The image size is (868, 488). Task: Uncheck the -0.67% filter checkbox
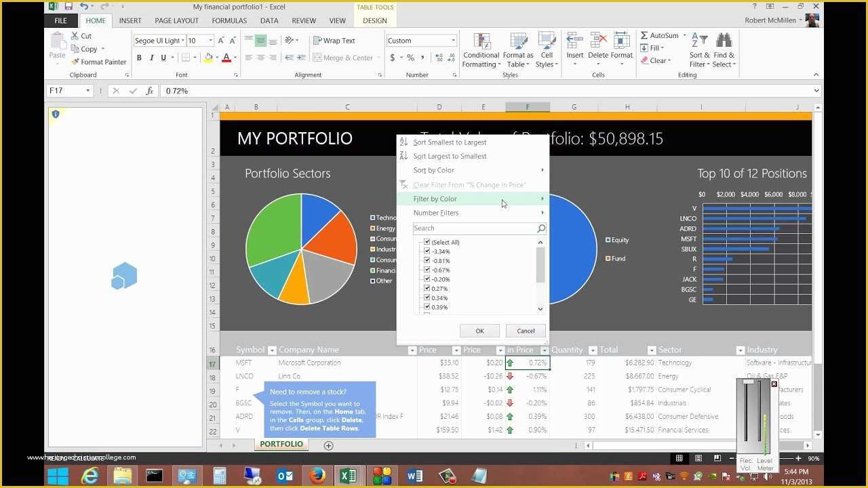tap(427, 270)
